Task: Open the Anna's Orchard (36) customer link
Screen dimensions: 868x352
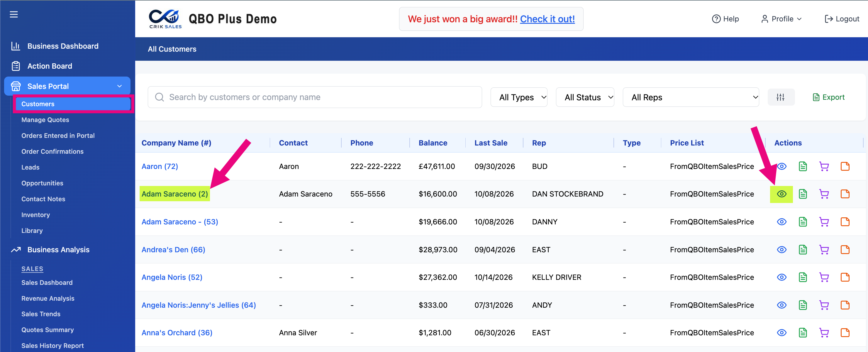Action: tap(177, 333)
